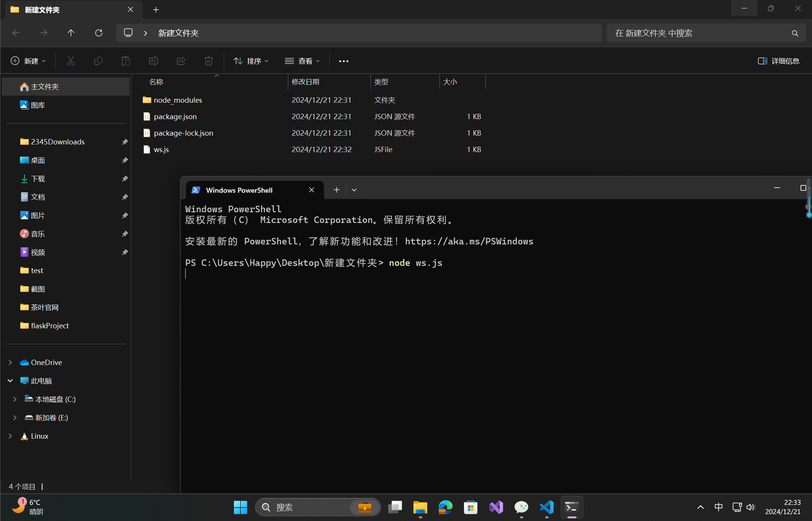Open Visual Studio Code from the taskbar

pyautogui.click(x=547, y=507)
